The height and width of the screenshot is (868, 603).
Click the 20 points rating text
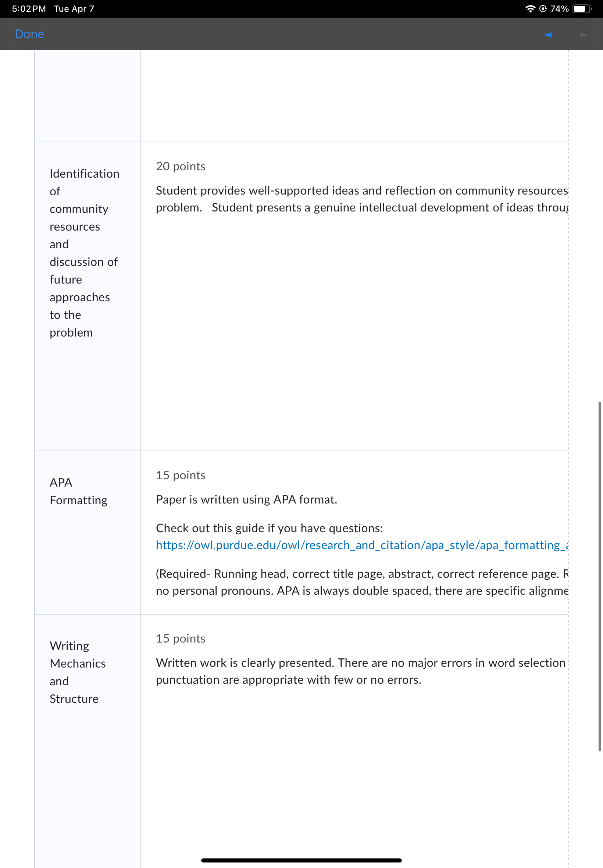tap(181, 166)
